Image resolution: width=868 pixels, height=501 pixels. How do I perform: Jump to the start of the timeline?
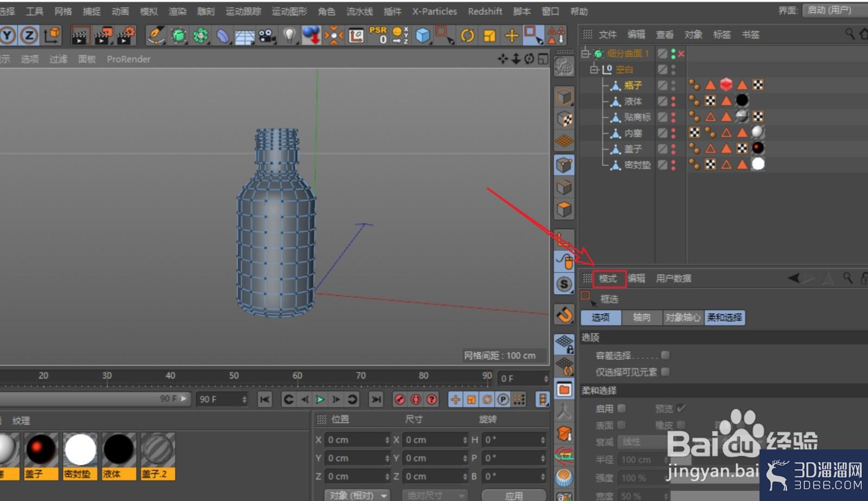(x=265, y=399)
